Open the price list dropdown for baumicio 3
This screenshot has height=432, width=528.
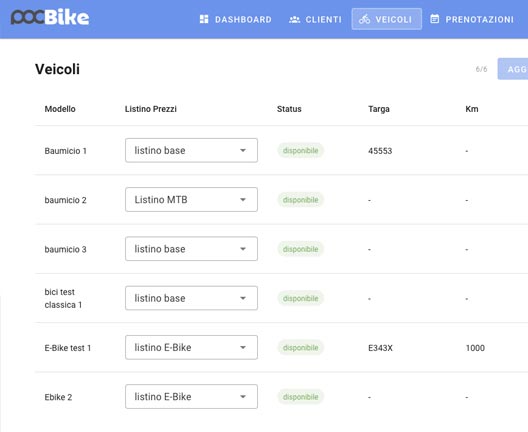click(x=191, y=249)
